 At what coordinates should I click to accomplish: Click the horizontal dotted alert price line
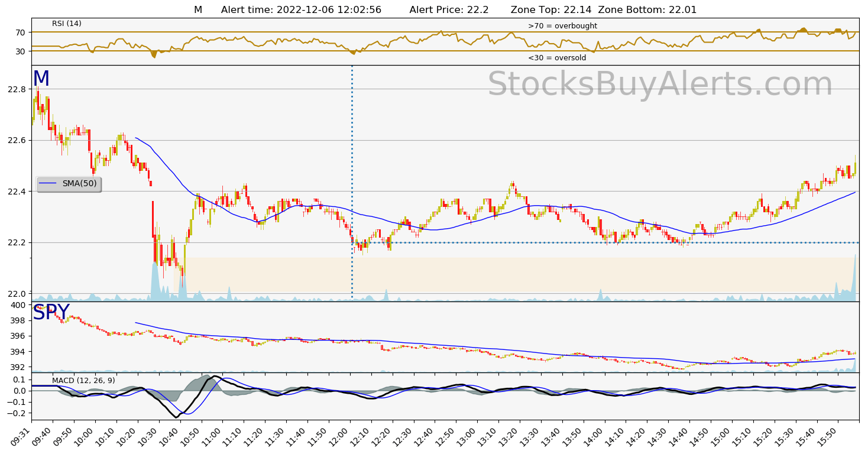(x=605, y=242)
